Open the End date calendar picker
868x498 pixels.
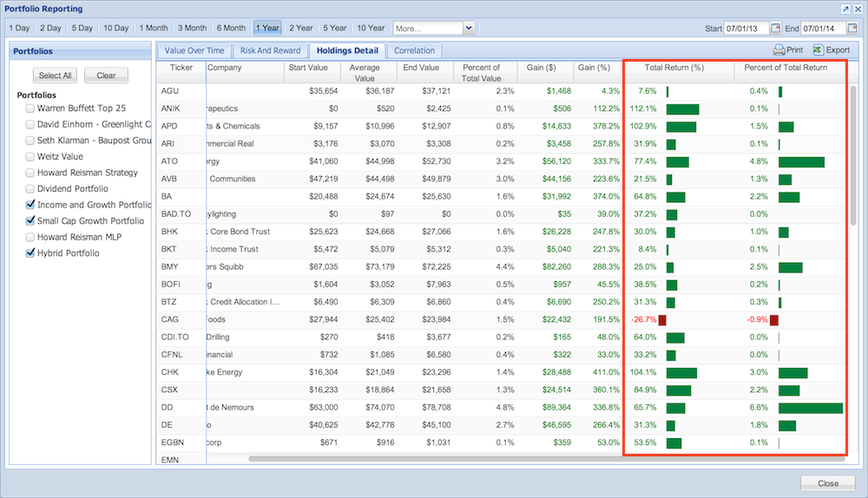point(852,28)
